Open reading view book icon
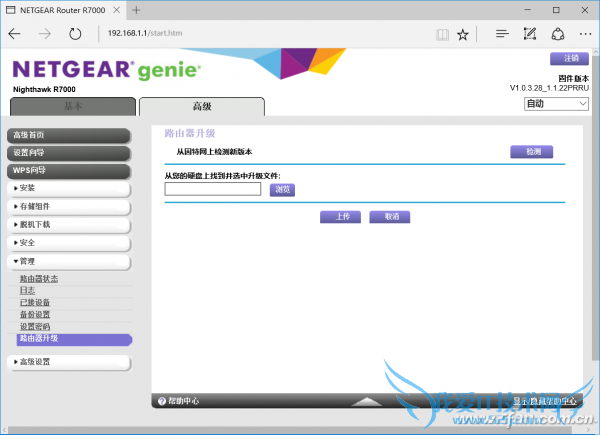This screenshot has width=600, height=435. click(x=442, y=35)
